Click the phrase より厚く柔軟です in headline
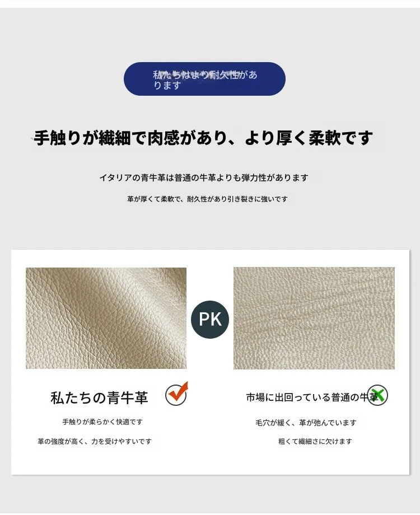The height and width of the screenshot is (515, 420). coord(309,138)
